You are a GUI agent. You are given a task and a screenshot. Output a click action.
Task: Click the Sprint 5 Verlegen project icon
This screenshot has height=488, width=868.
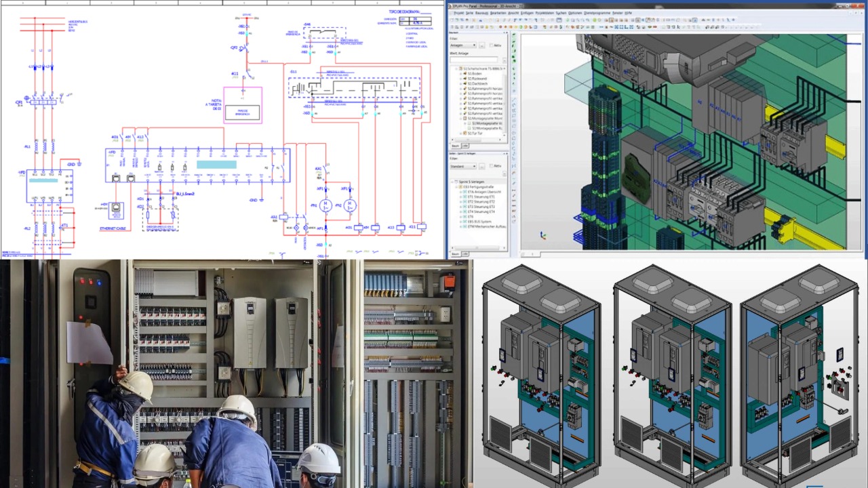point(456,182)
